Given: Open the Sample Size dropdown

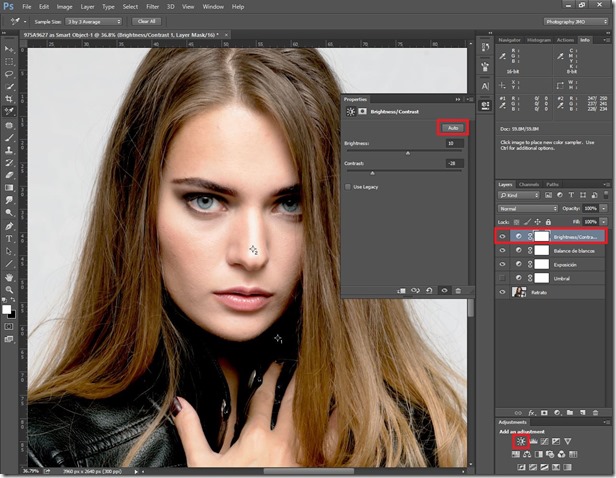Looking at the screenshot, I should coord(94,22).
